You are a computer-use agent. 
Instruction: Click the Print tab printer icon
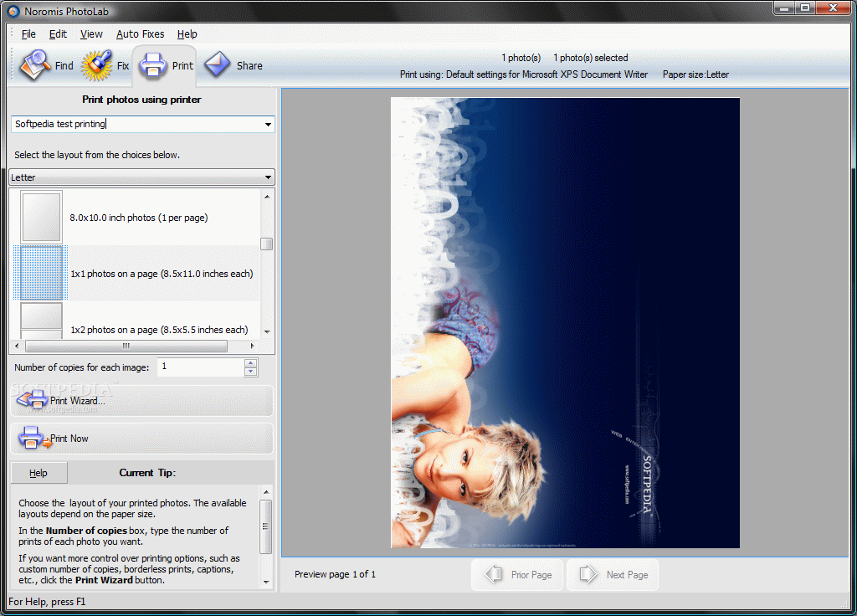click(153, 66)
